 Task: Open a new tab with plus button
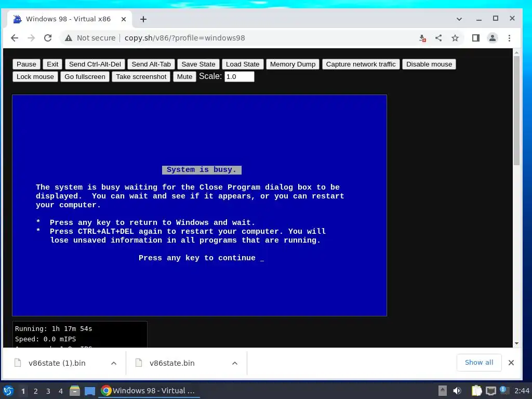point(143,19)
